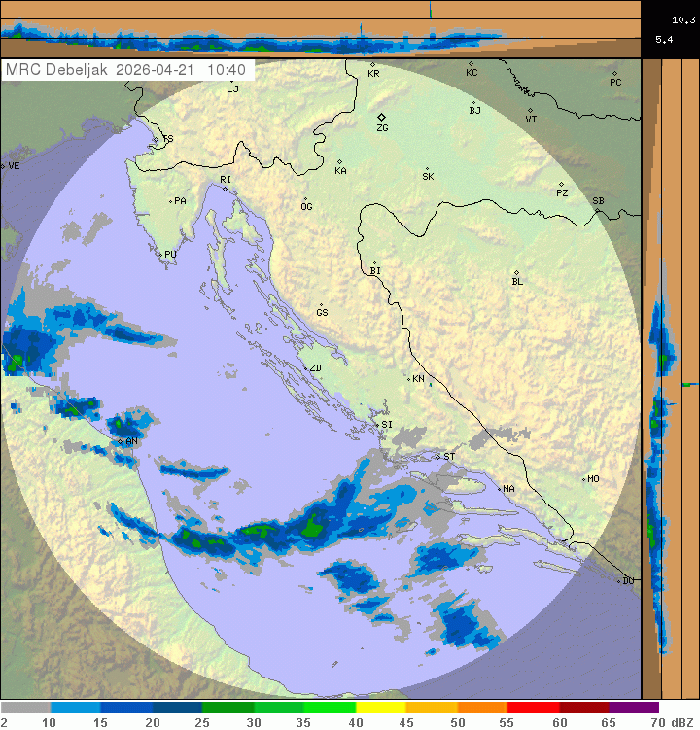The height and width of the screenshot is (730, 700).
Task: Select the Dubrovnik DU marker
Action: point(619,580)
